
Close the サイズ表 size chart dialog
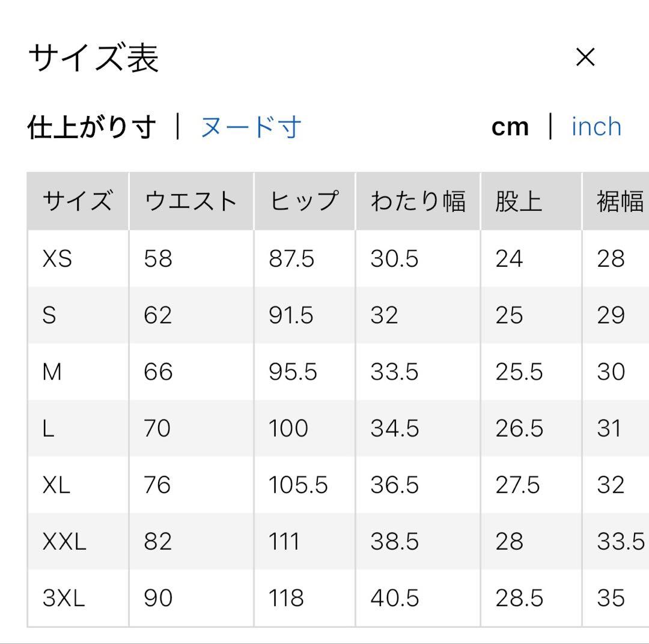click(585, 58)
